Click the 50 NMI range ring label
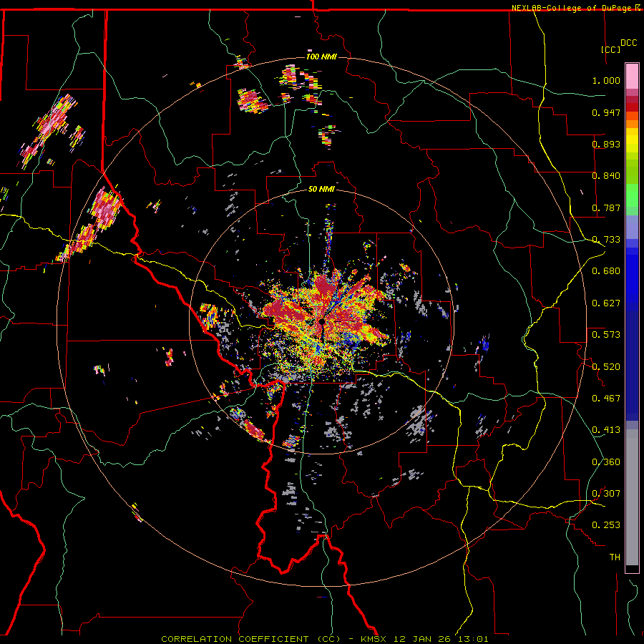 coord(321,190)
